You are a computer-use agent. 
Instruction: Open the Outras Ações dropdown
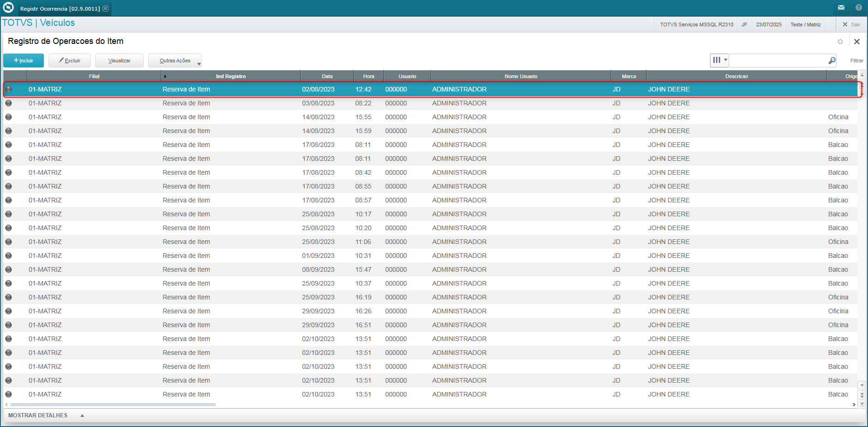(175, 61)
